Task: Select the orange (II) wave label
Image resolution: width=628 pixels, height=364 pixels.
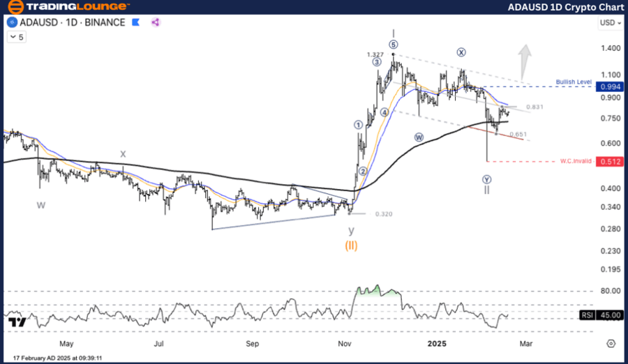Action: 351,245
